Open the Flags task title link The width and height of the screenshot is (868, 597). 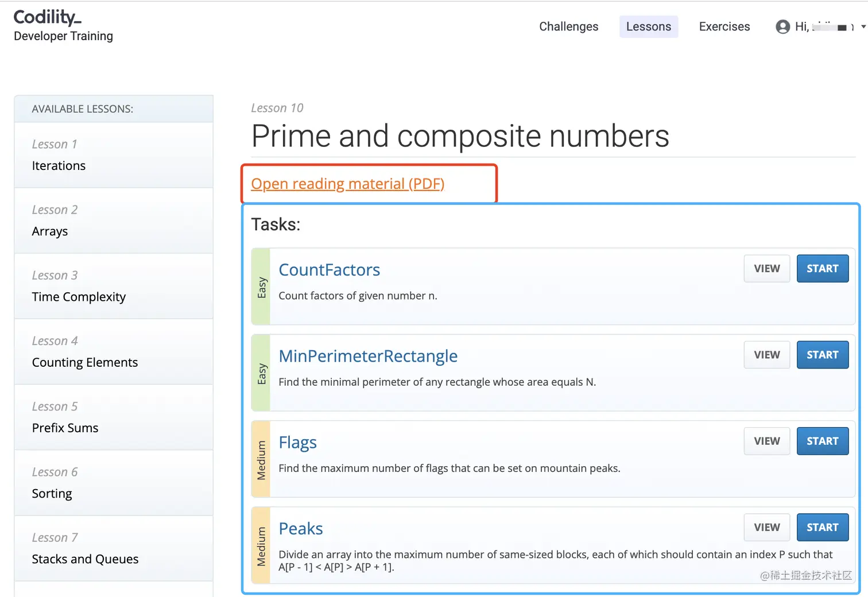pyautogui.click(x=297, y=443)
